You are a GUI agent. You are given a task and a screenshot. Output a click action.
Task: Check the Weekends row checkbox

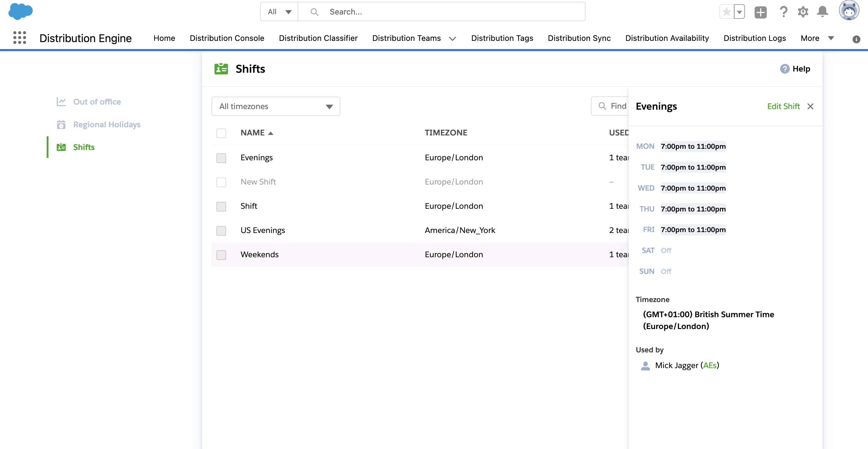[221, 255]
